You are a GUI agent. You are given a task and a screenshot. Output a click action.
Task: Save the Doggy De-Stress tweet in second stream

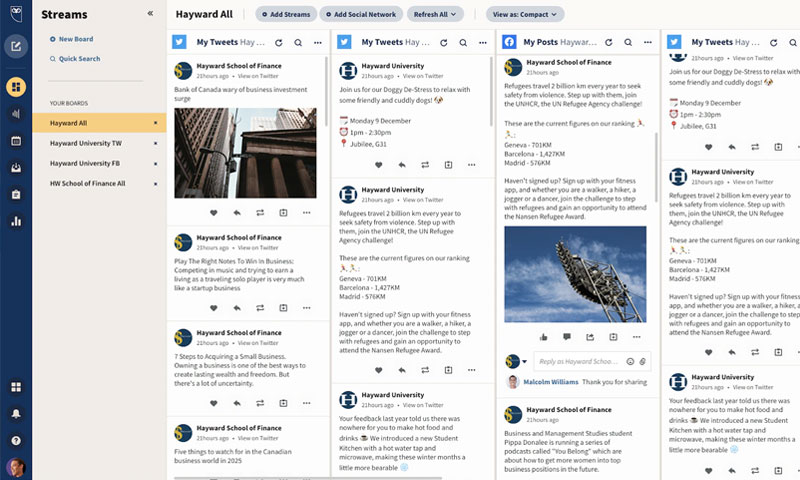pos(448,165)
